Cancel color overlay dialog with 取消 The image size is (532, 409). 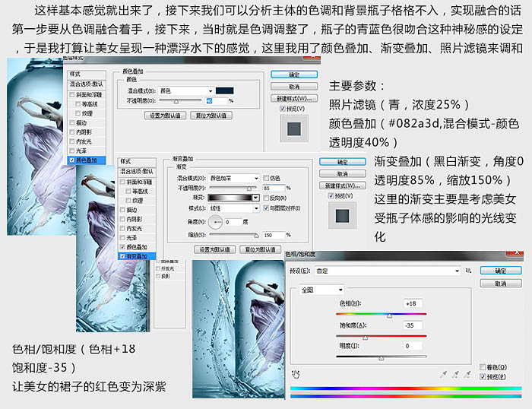pyautogui.click(x=294, y=87)
